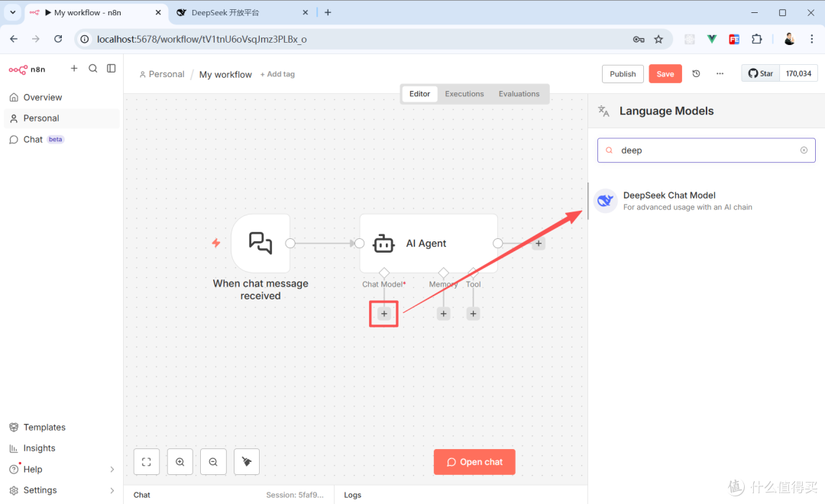Viewport: 825px width, 504px height.
Task: Click the Help question-mark icon
Action: pyautogui.click(x=14, y=470)
